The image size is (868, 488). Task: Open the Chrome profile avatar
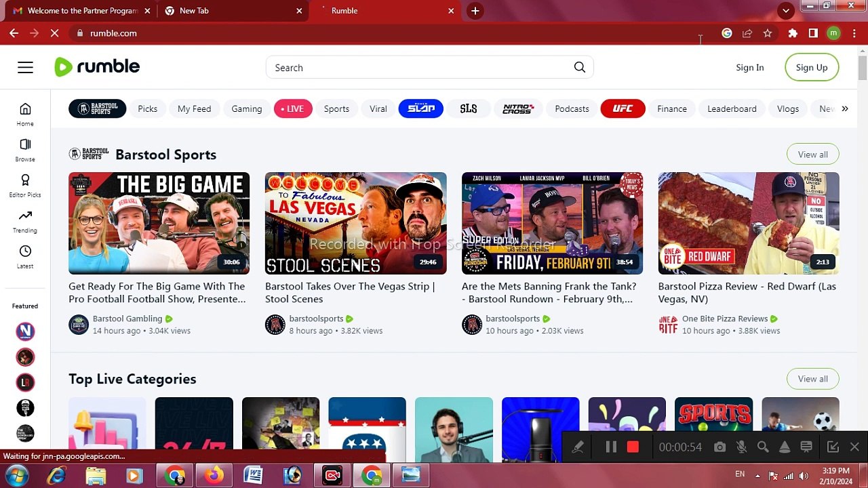point(833,33)
